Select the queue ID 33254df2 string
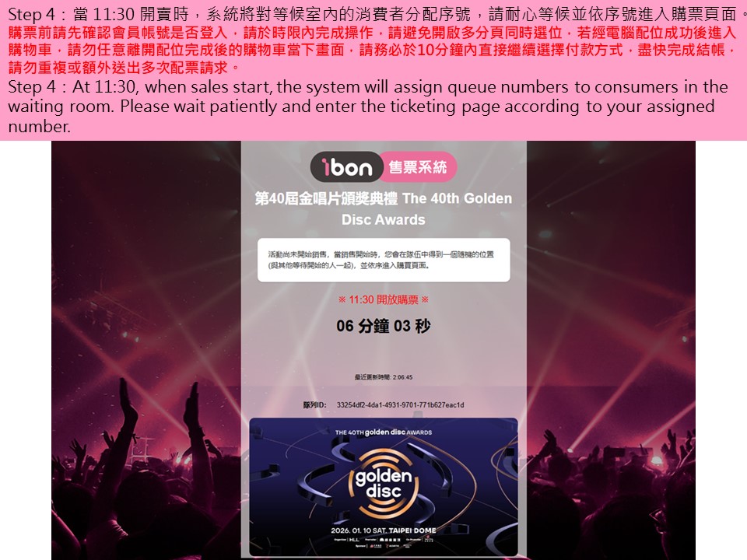 pyautogui.click(x=400, y=404)
